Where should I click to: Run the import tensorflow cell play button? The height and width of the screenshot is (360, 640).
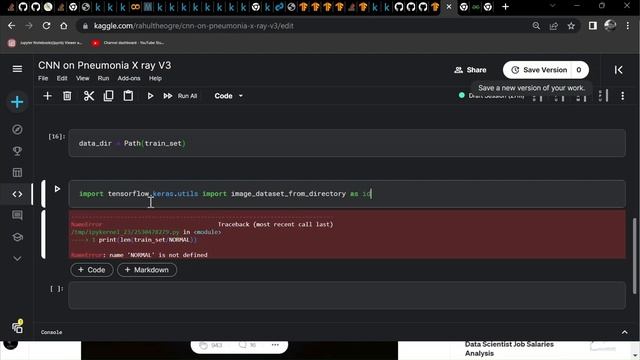57,189
